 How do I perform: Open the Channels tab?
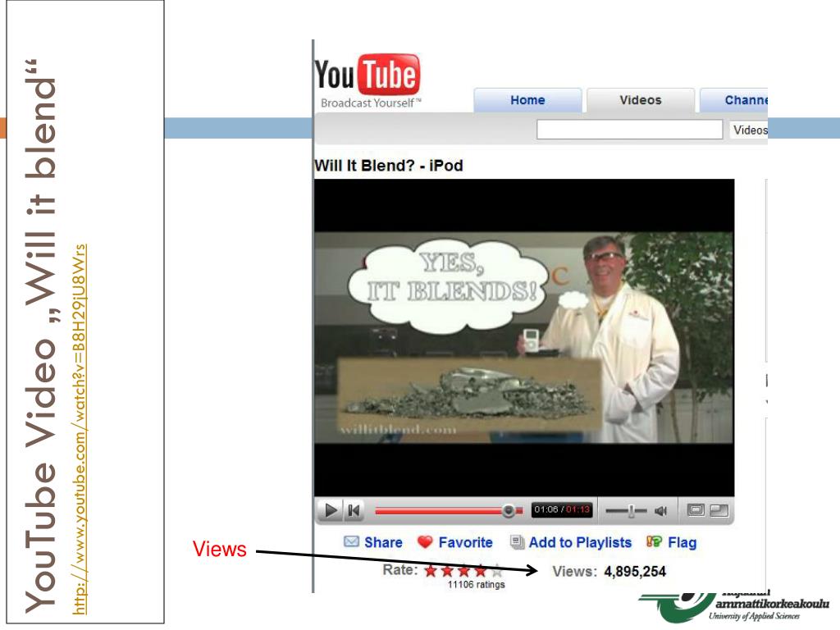pyautogui.click(x=734, y=100)
